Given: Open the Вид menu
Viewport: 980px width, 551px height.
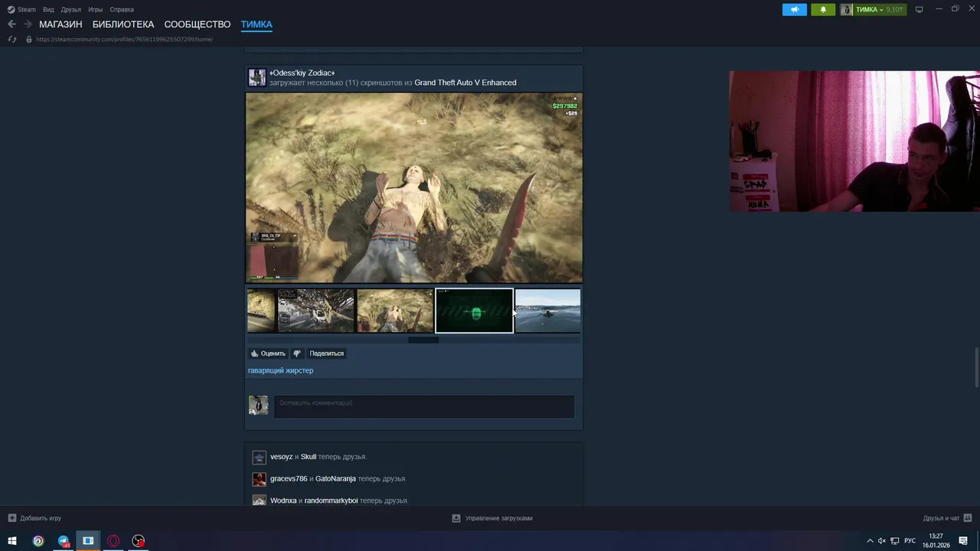Looking at the screenshot, I should pos(48,9).
